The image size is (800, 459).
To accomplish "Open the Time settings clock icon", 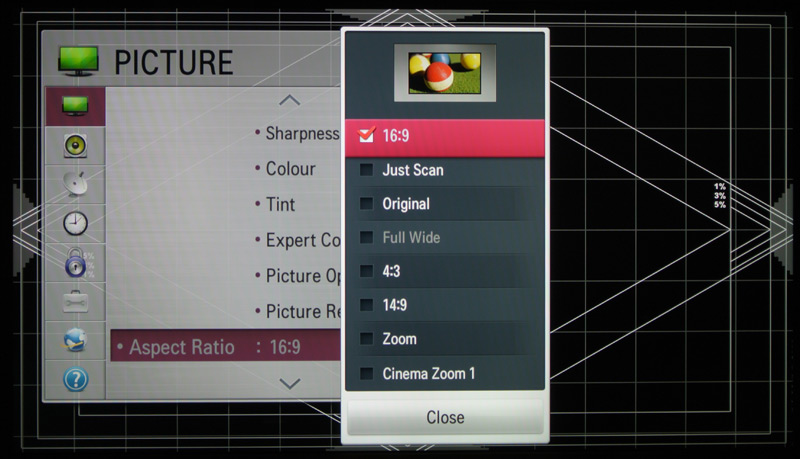I will (x=75, y=223).
